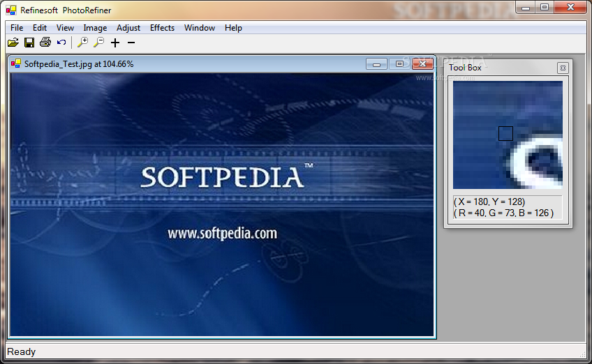Open the Effects menu

click(x=162, y=28)
